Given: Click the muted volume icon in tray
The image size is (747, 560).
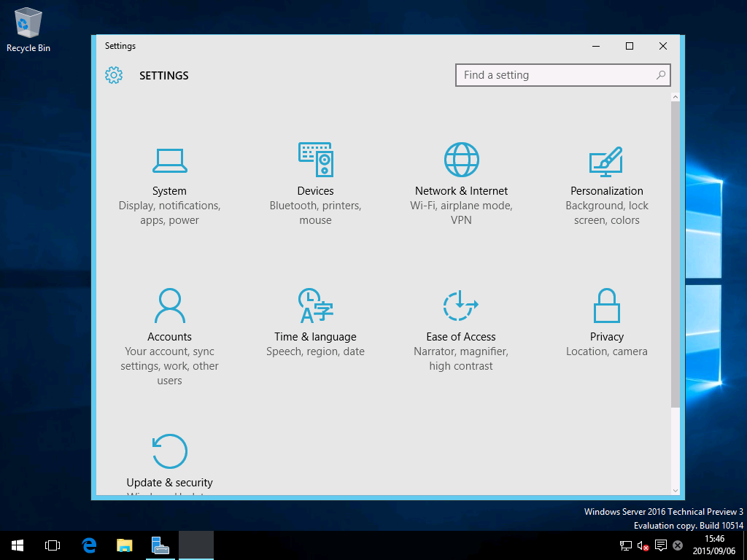Looking at the screenshot, I should pyautogui.click(x=643, y=545).
